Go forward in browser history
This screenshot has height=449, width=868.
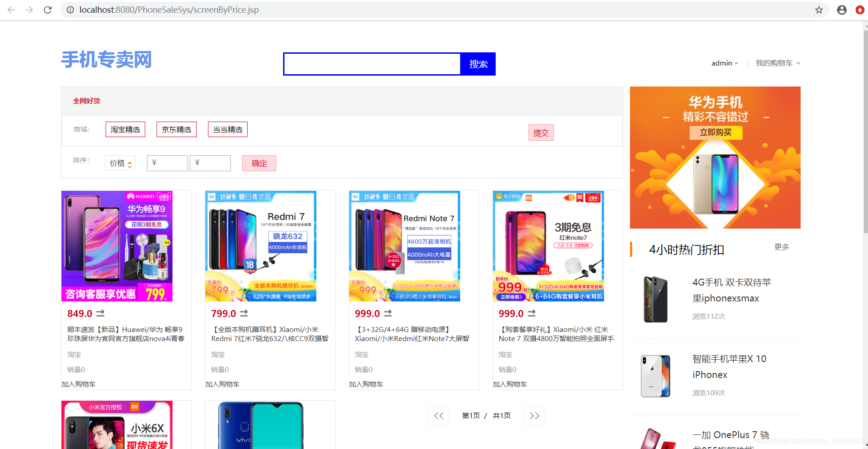point(30,10)
